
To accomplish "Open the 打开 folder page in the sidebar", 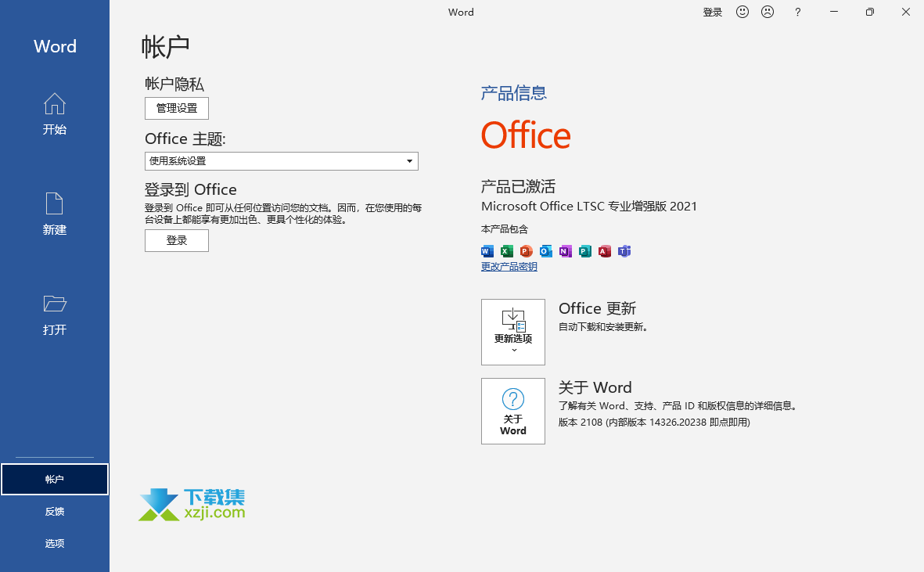I will [54, 315].
